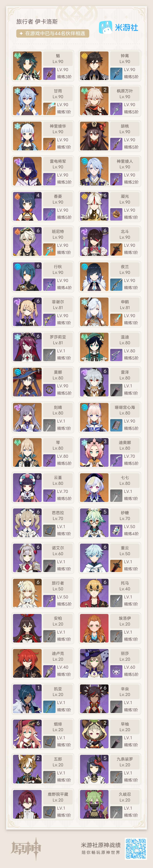The height and width of the screenshot is (868, 153).
Task: Click the 44名伙伴相遇 banner
Action: (53, 33)
